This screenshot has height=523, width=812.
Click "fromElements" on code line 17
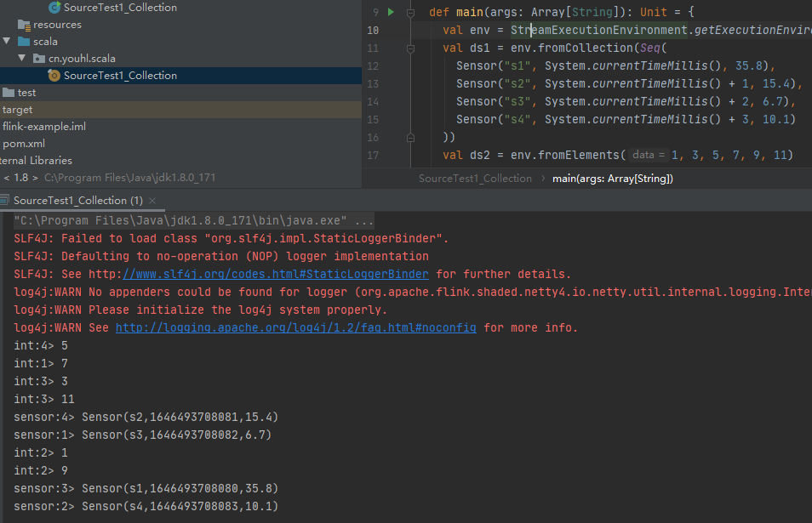(579, 155)
